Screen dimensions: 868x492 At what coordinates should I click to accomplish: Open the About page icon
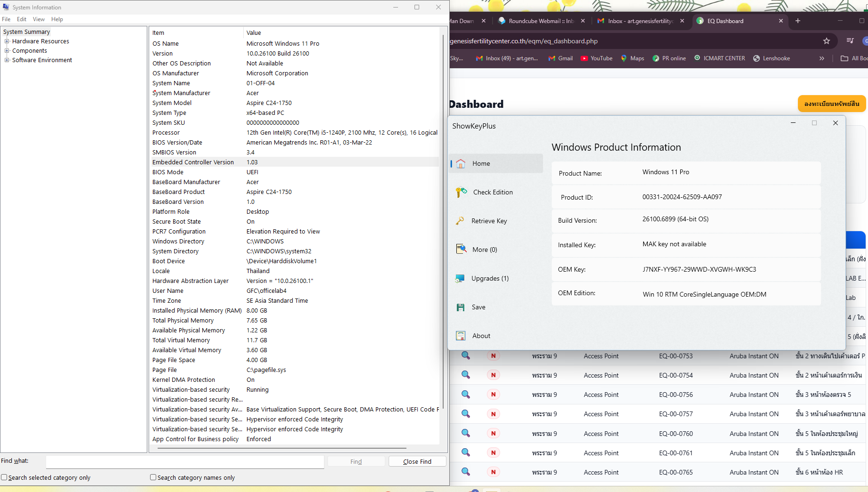tap(461, 336)
